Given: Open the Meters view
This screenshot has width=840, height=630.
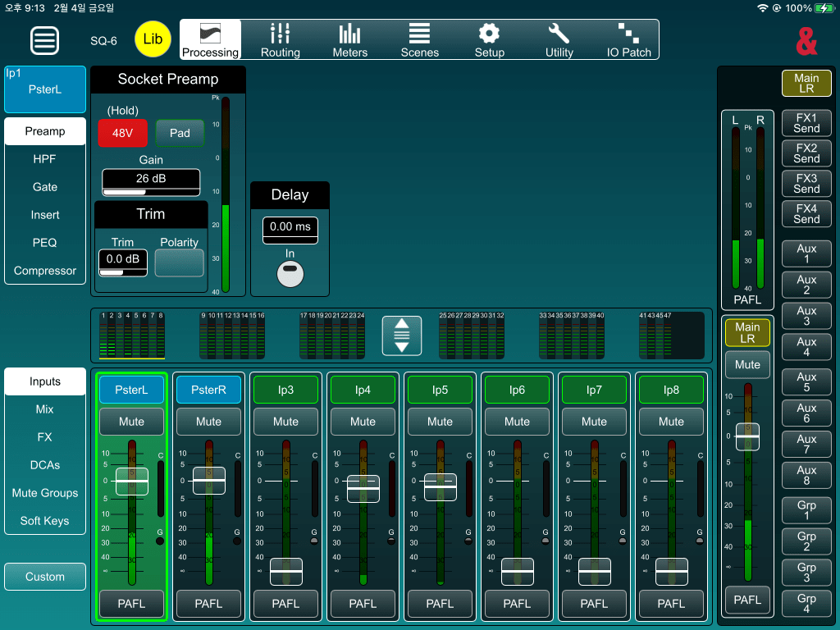Looking at the screenshot, I should [350, 39].
